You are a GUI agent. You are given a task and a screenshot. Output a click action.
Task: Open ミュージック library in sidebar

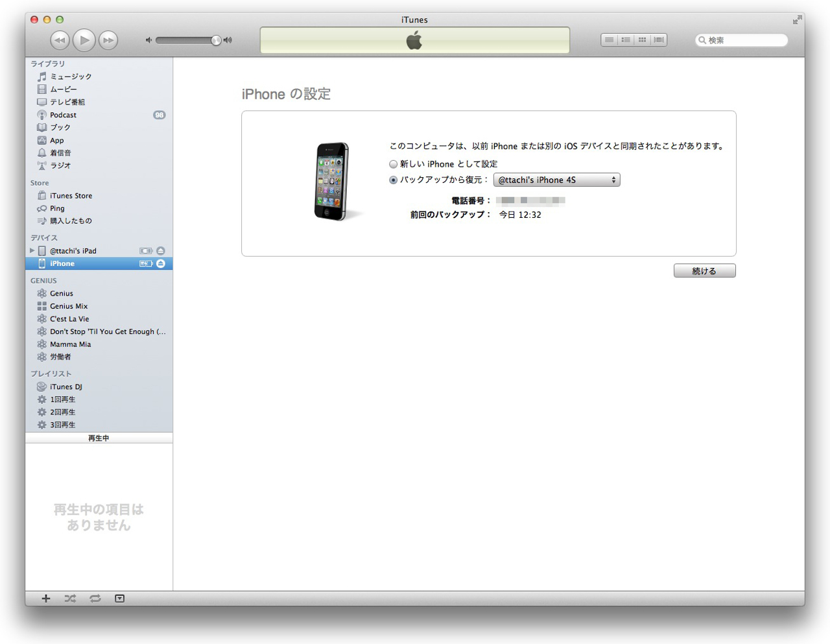[x=70, y=77]
